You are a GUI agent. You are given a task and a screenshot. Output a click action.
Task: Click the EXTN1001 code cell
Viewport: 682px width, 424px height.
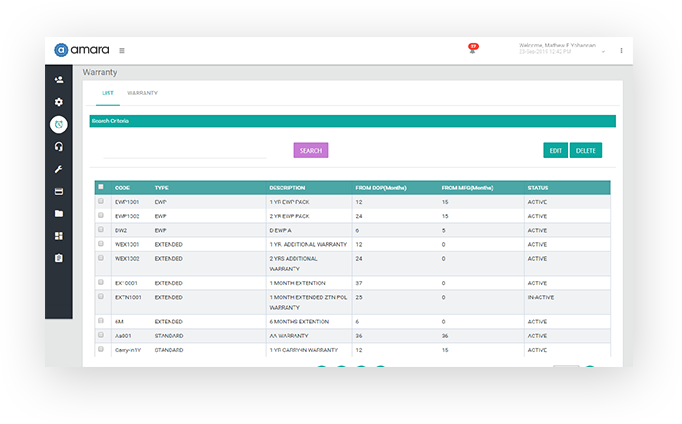(x=128, y=297)
